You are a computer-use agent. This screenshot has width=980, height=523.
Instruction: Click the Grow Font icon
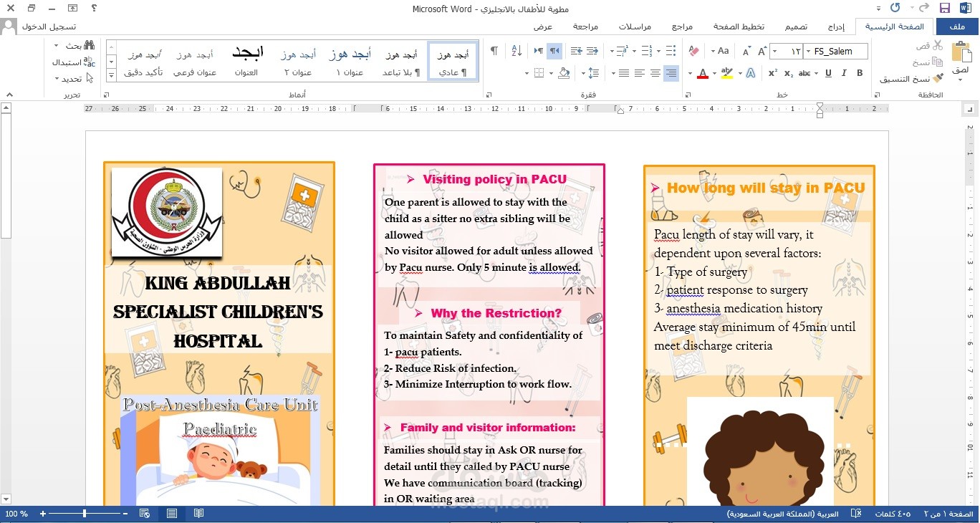tap(761, 51)
